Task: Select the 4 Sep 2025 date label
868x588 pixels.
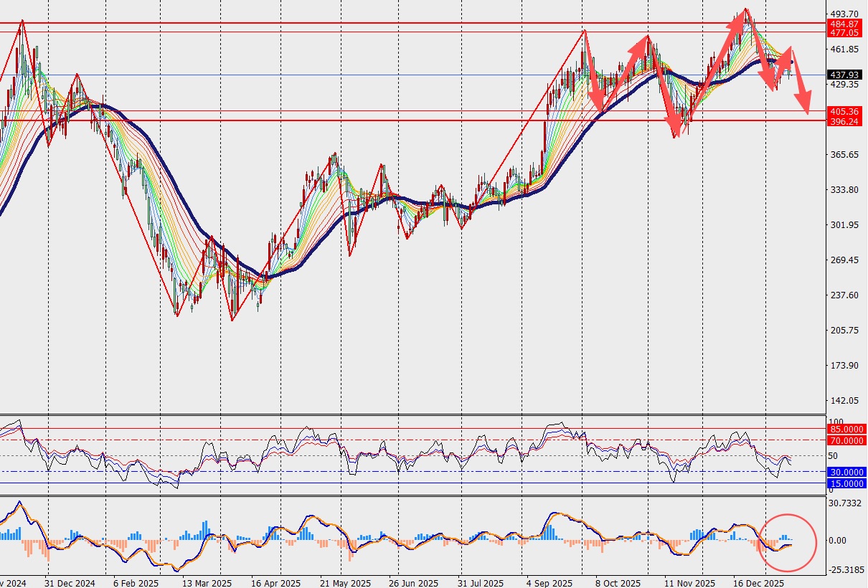Action: [x=549, y=583]
